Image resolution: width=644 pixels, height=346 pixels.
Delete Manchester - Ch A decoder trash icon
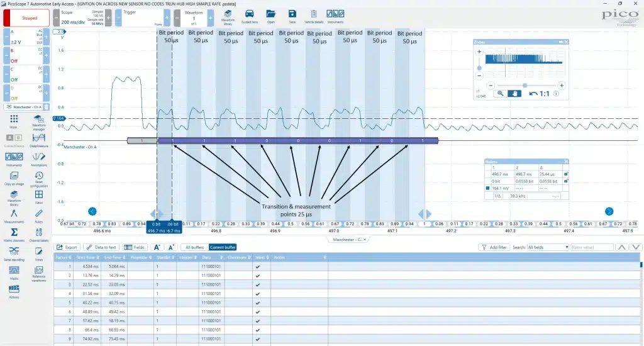tap(47, 107)
